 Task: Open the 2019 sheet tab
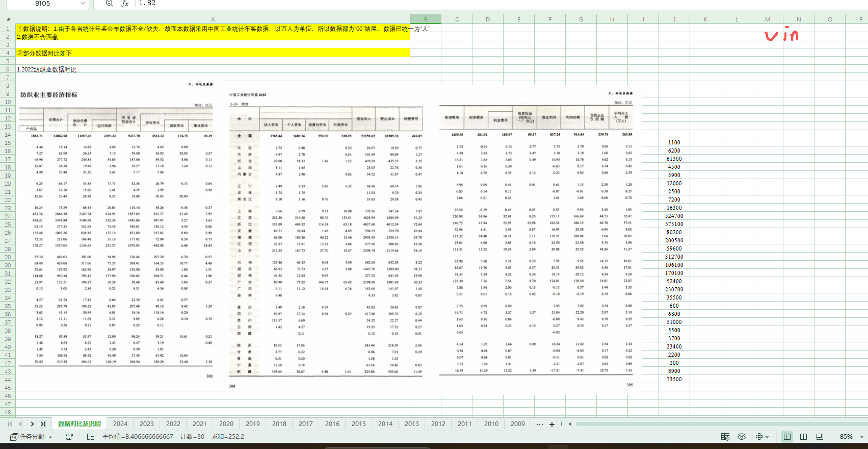[253, 424]
